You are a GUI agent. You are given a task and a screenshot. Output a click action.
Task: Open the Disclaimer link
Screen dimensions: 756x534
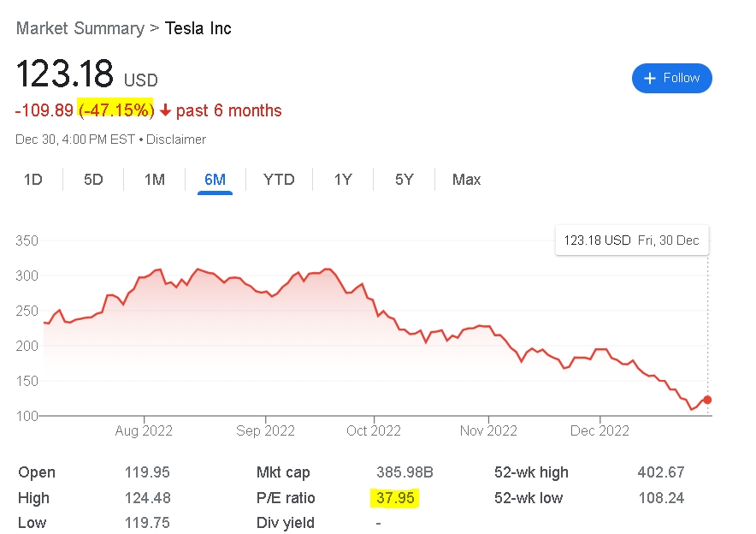176,139
